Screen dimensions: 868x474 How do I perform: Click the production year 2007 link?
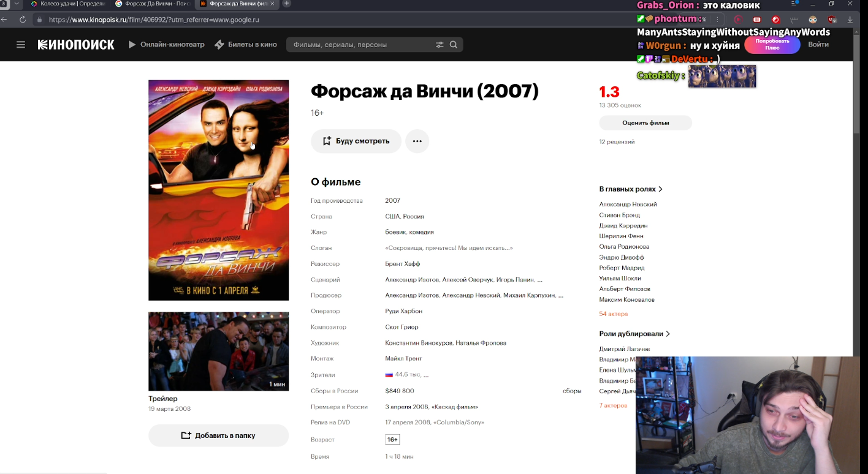392,200
